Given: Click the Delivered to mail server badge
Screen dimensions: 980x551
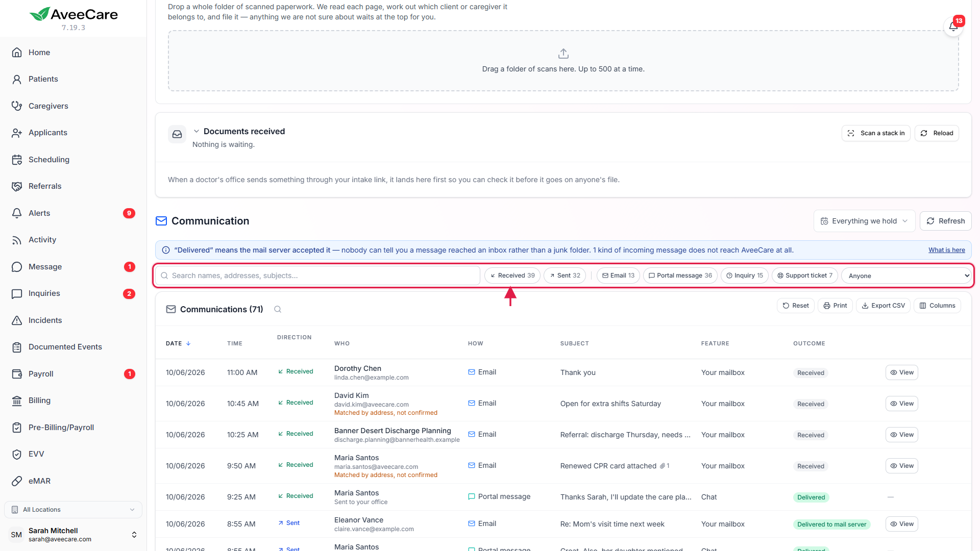Looking at the screenshot, I should tap(831, 524).
